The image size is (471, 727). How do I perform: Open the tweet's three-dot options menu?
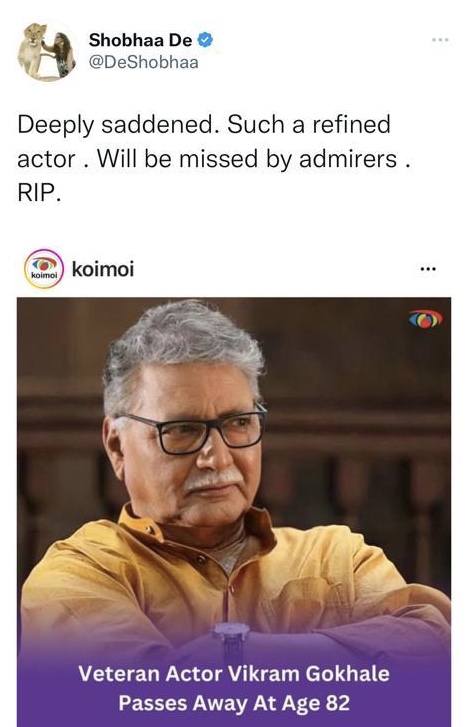pos(440,40)
